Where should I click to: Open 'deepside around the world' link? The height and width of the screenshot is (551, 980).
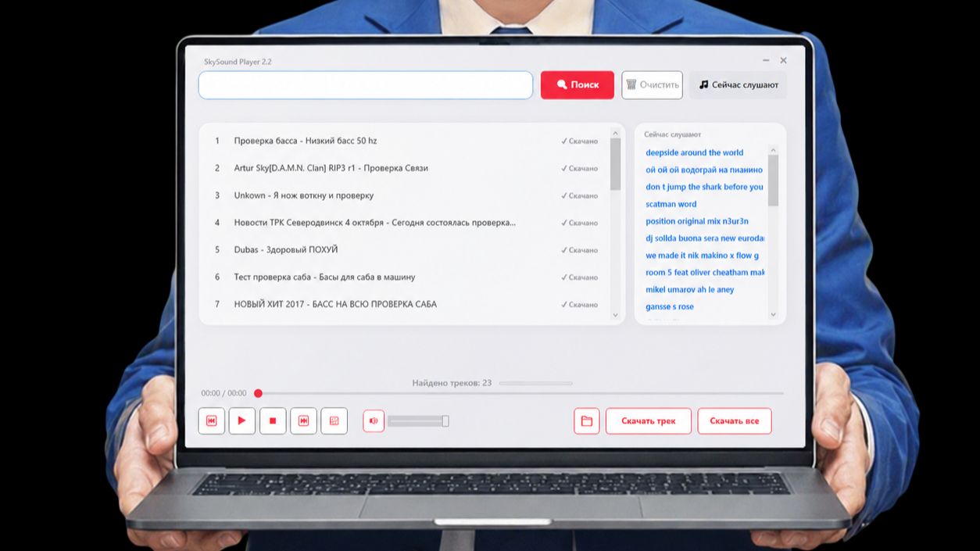click(x=694, y=152)
